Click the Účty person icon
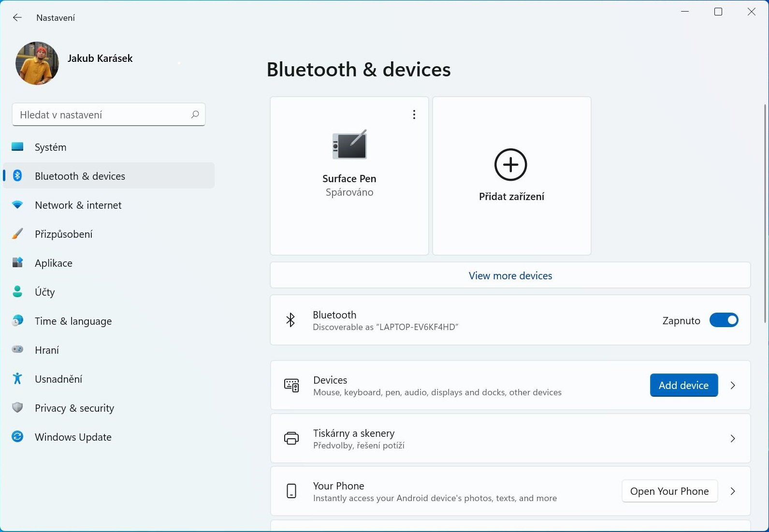 (17, 292)
